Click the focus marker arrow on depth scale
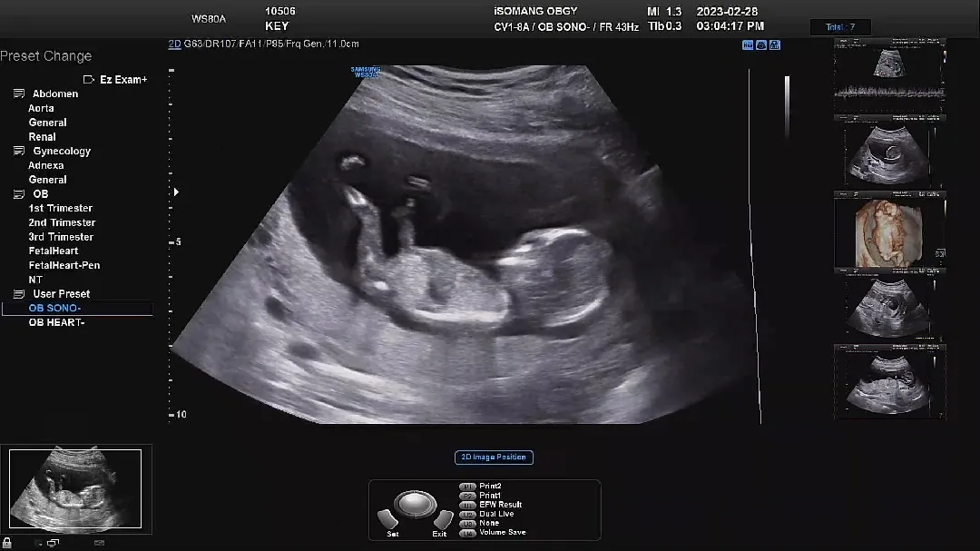Image resolution: width=980 pixels, height=551 pixels. (176, 192)
